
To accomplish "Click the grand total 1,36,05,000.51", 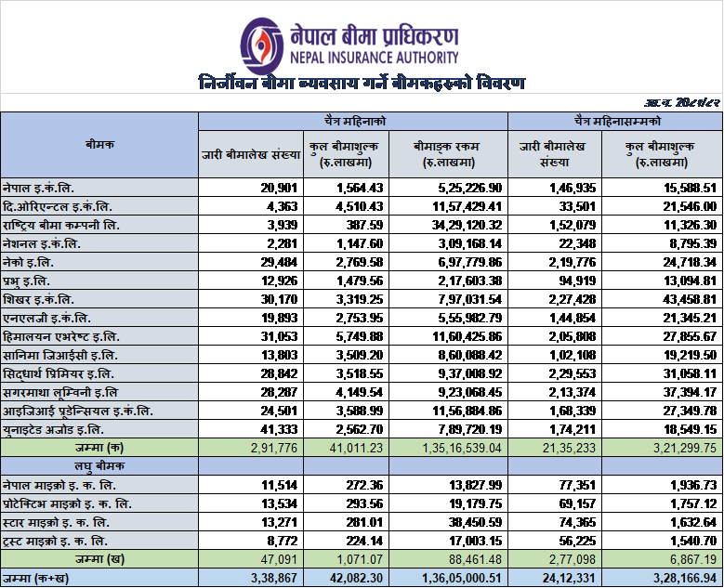I will [462, 579].
